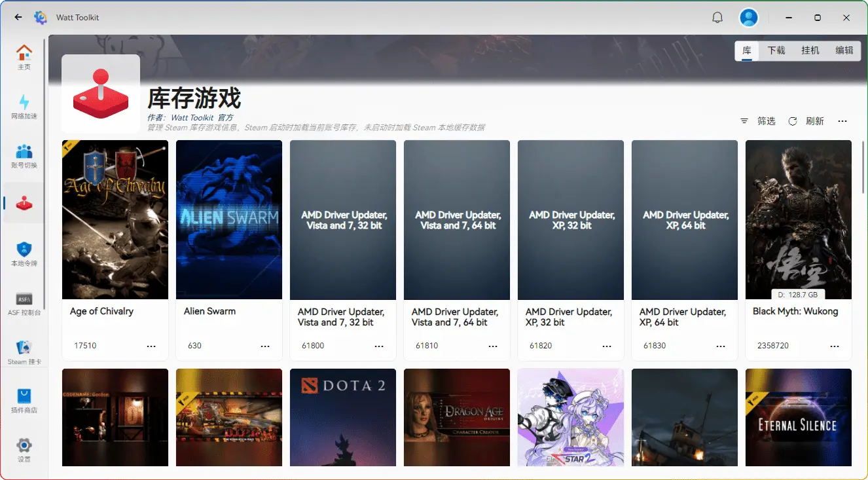Select the AMD Vista 7 64 bit cover
The image size is (868, 480).
click(x=457, y=219)
